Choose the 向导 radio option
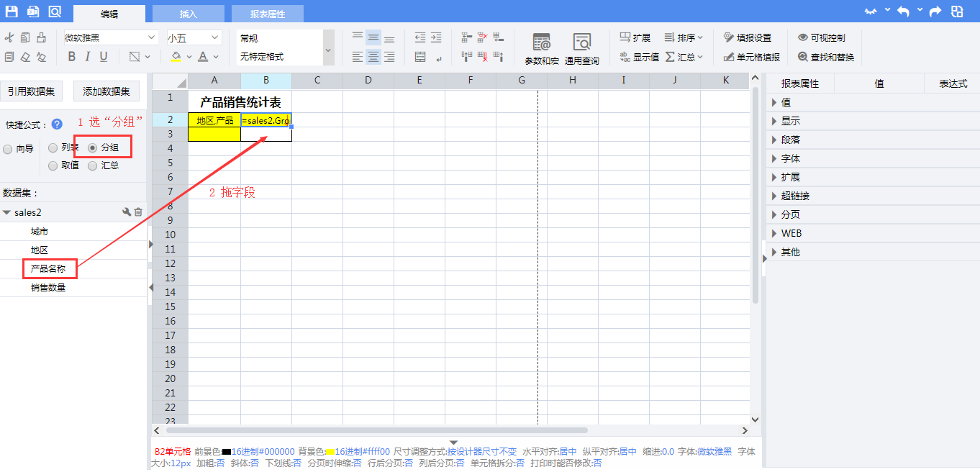The image size is (980, 472). tap(8, 149)
